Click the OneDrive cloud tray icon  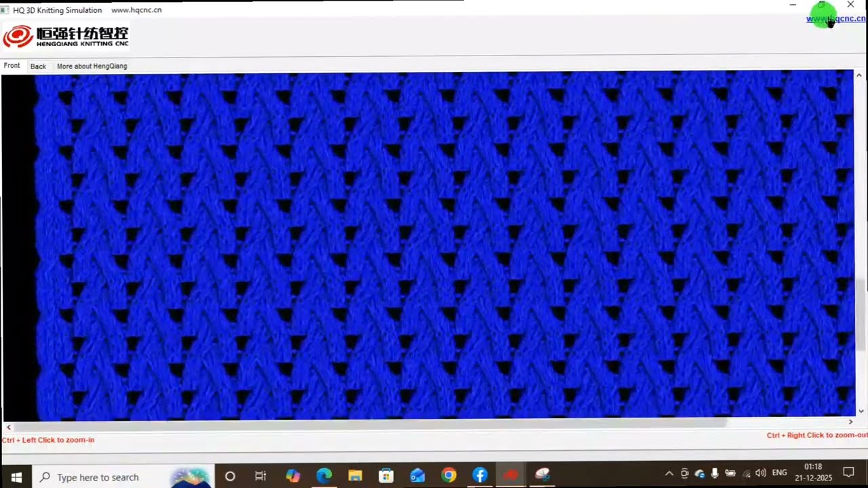point(700,473)
